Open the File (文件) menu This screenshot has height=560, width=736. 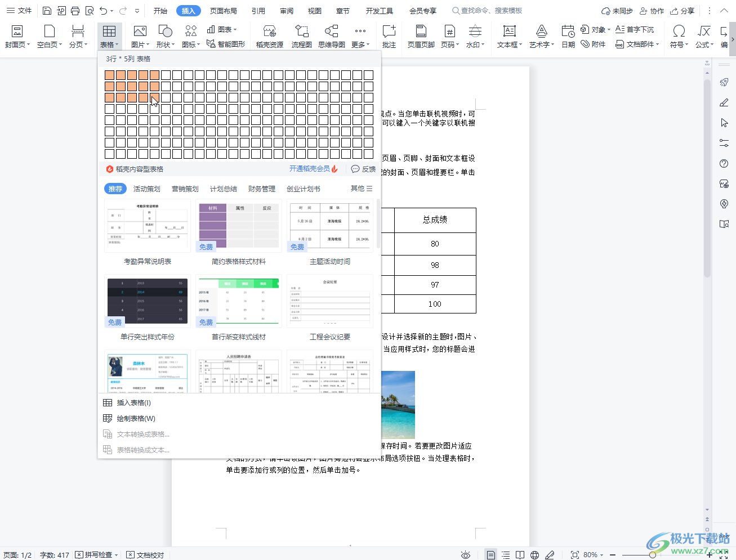point(19,11)
